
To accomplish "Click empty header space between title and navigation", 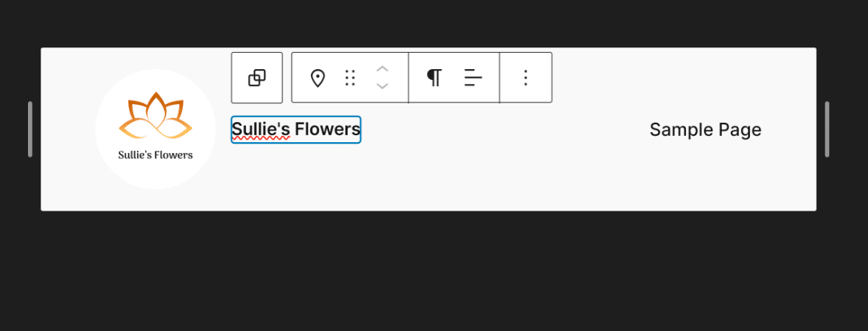I will tap(506, 130).
